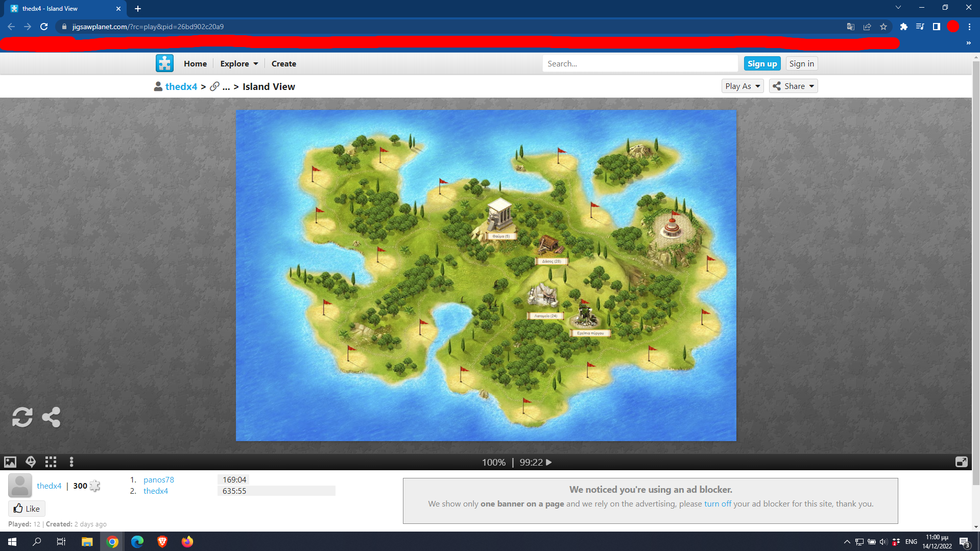Show hidden system tray icons
The height and width of the screenshot is (551, 980).
(x=847, y=542)
